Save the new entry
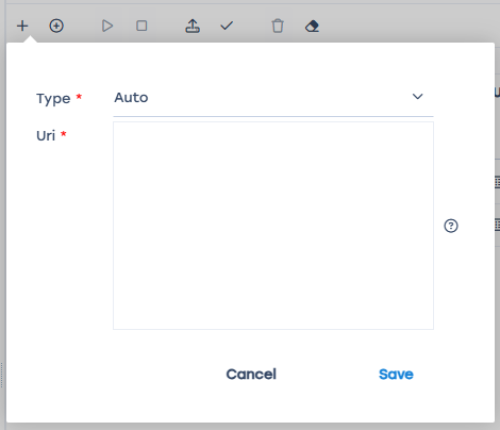This screenshot has width=500, height=430. coord(396,374)
